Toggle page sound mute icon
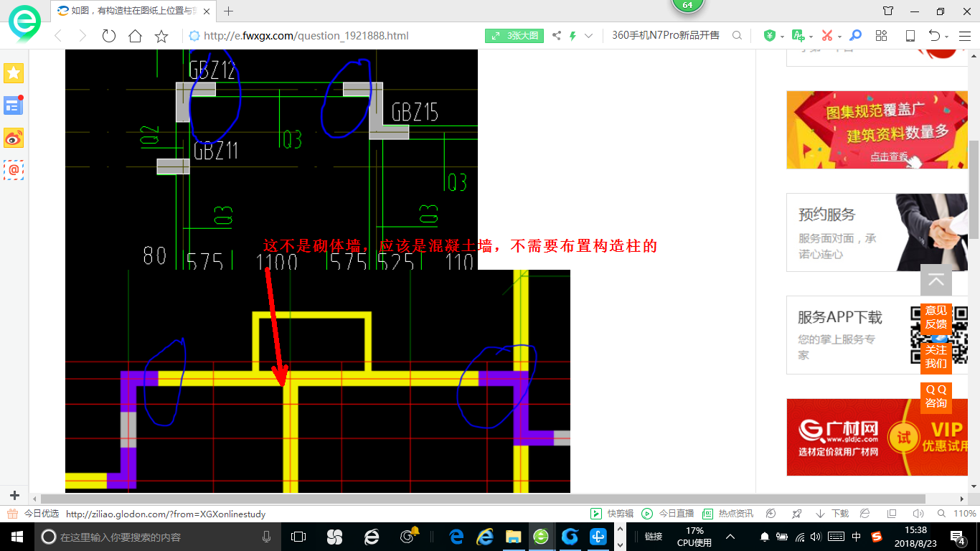 click(x=918, y=514)
